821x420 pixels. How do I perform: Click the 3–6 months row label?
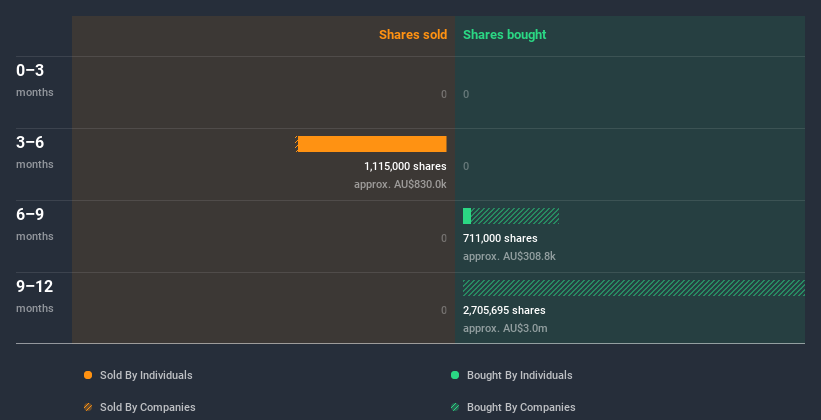coord(35,152)
